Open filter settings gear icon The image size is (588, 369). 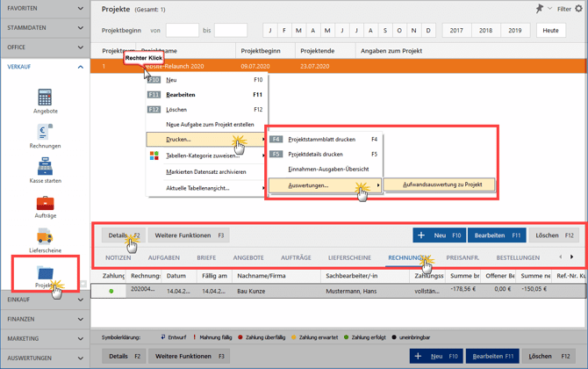pyautogui.click(x=578, y=9)
